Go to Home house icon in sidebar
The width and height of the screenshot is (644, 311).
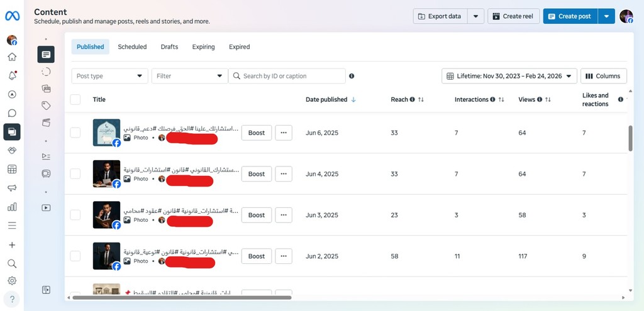12,57
